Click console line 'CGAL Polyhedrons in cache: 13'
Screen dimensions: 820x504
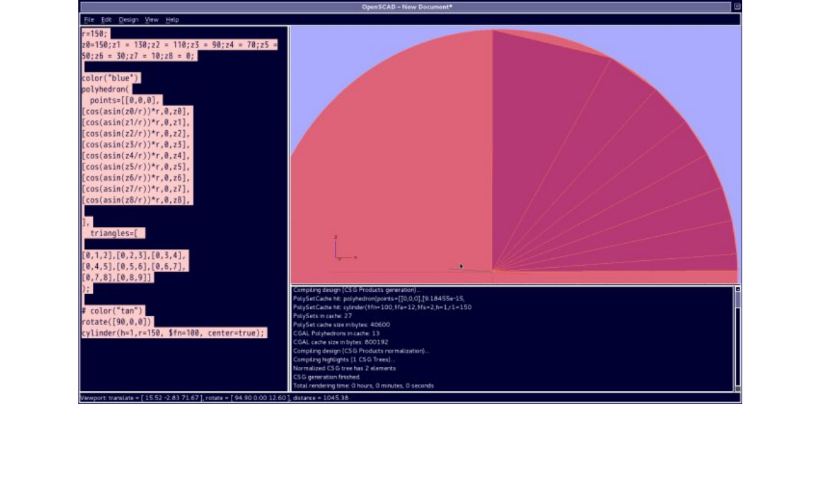click(x=336, y=333)
